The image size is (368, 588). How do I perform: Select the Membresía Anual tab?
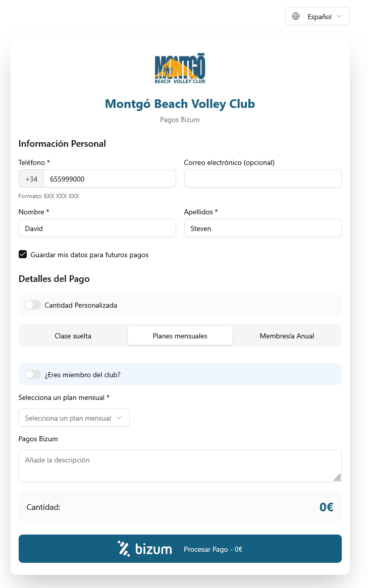[x=287, y=336]
